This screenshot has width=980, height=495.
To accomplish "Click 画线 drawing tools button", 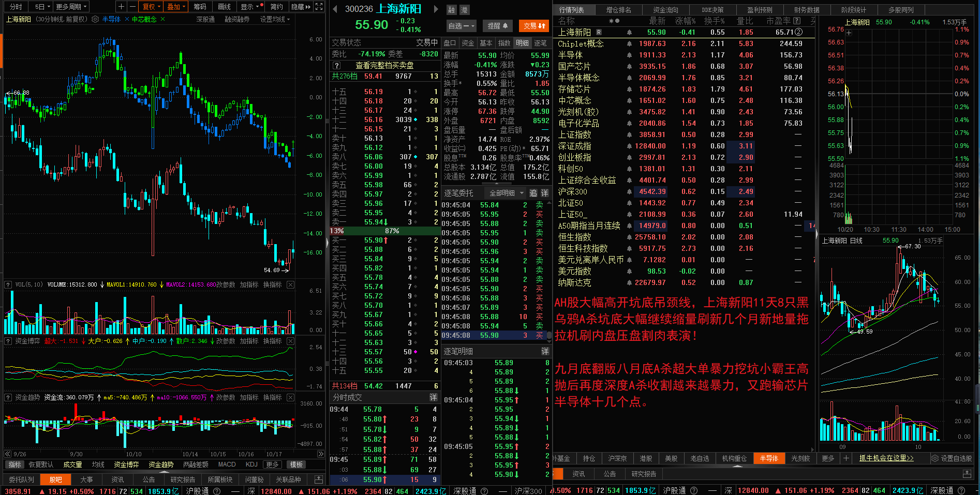I will (x=225, y=7).
